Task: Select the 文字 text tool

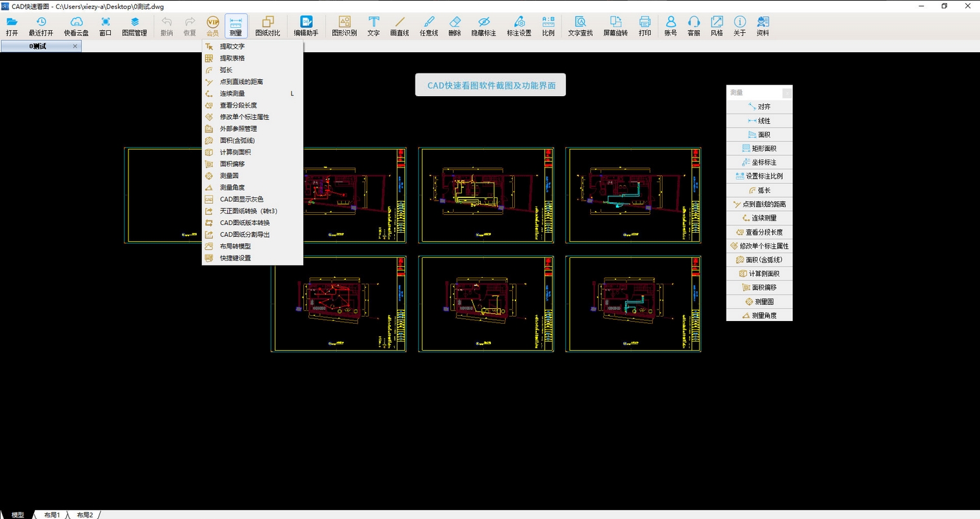Action: [x=374, y=26]
